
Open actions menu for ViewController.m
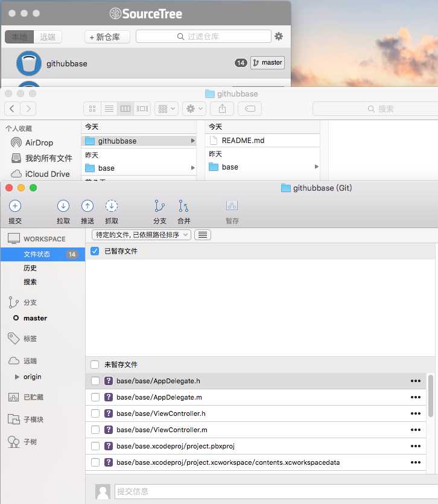416,430
